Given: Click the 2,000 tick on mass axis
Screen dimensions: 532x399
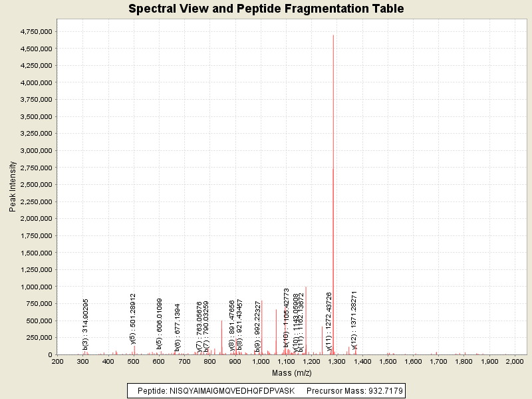Looking at the screenshot, I should (515, 362).
